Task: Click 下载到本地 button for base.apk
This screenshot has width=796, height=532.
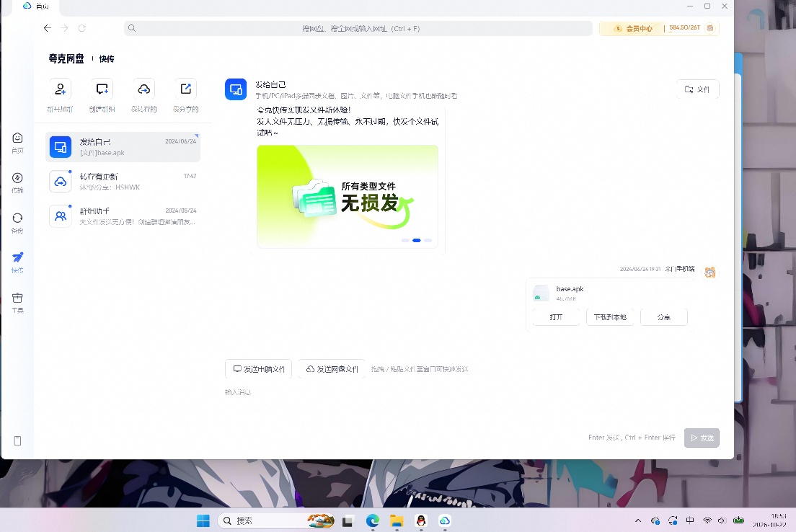Action: tap(610, 316)
